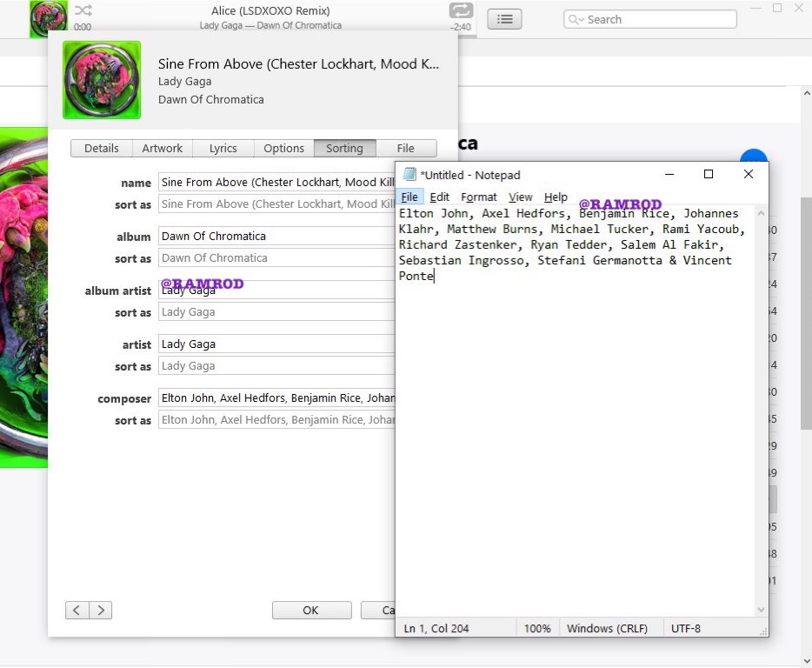Click the large album artwork behind dialog
Screen dimensions: 812x668
(x=23, y=297)
